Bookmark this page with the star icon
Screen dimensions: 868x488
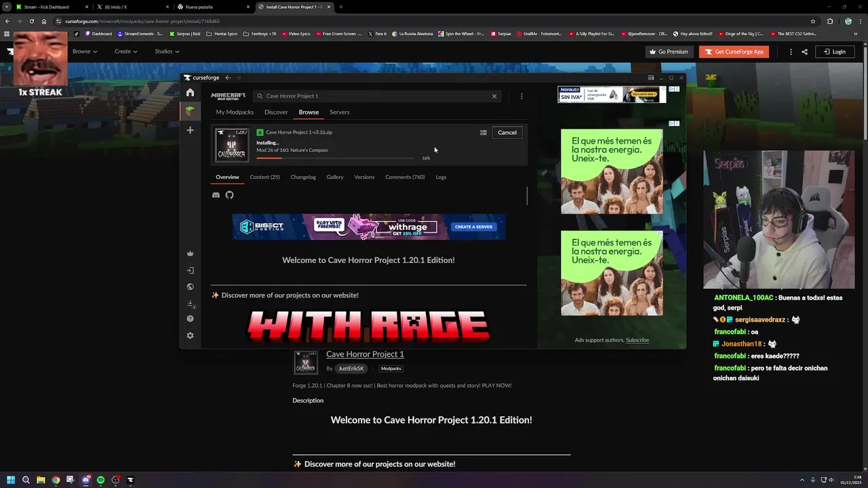coord(813,21)
